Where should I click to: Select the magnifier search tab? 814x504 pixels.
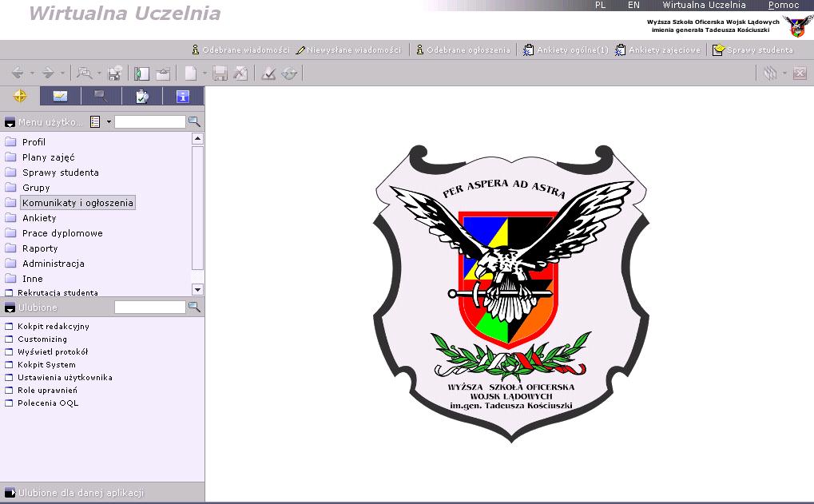(x=101, y=96)
